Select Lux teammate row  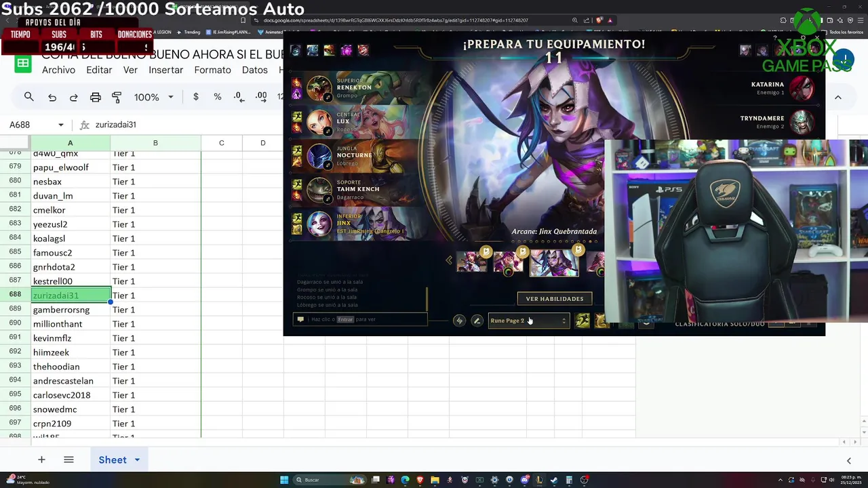click(355, 122)
